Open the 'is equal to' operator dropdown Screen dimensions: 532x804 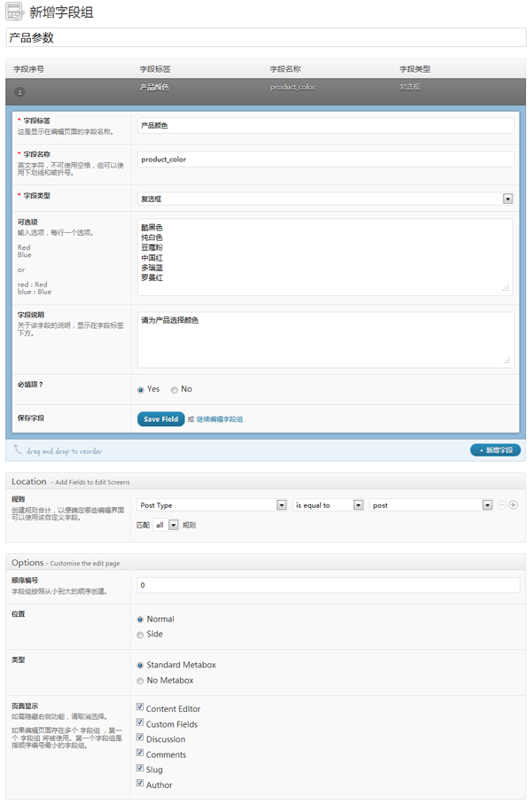329,505
